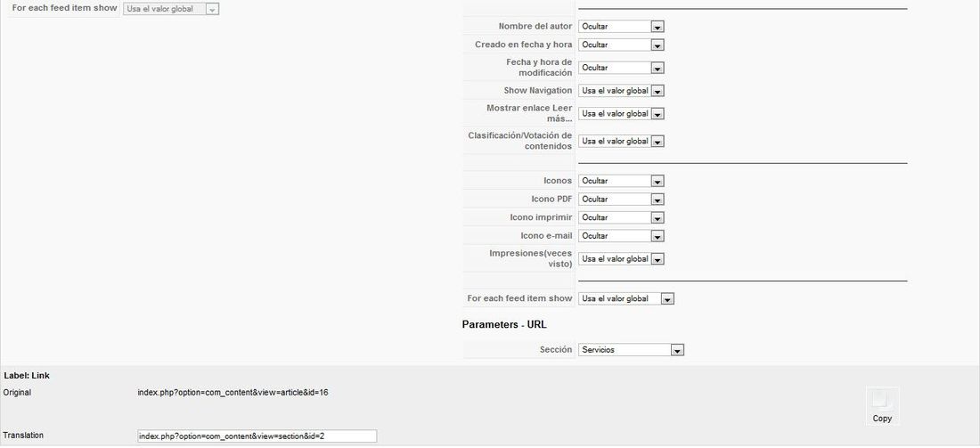Open the Nombre del autor dropdown
The image size is (980, 448).
click(621, 27)
